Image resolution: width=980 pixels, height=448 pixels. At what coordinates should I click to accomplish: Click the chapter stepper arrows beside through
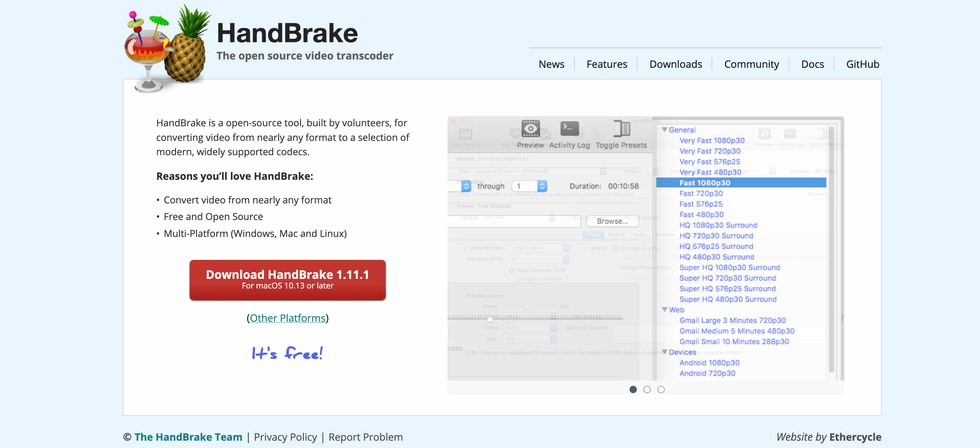(542, 186)
